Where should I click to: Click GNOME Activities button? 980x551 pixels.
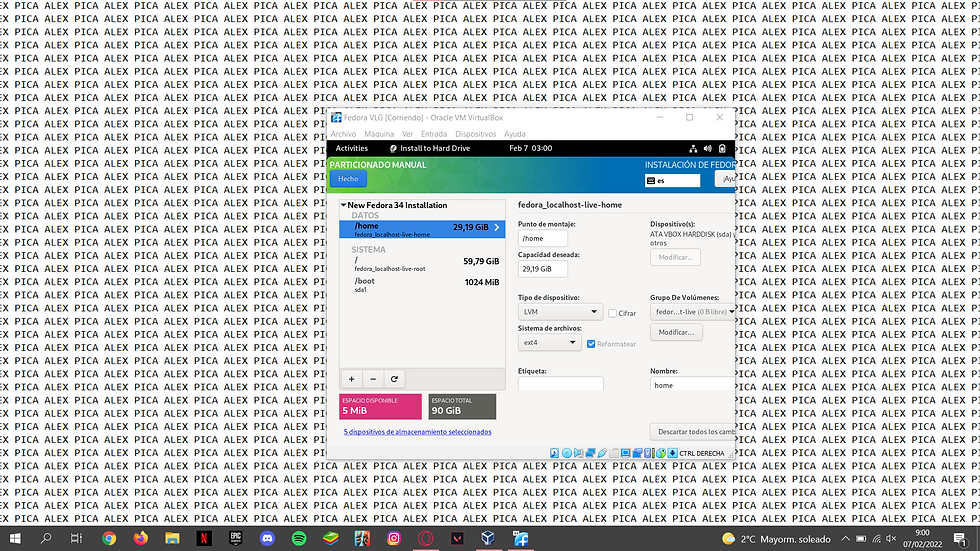tap(351, 149)
